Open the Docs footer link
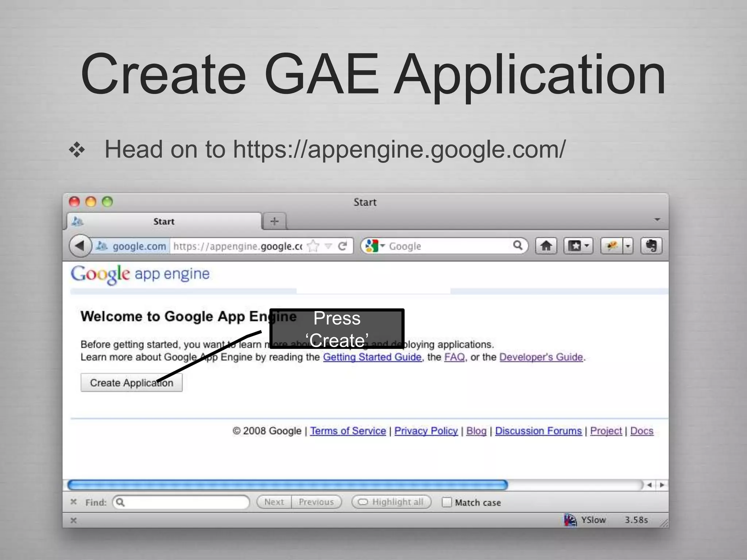This screenshot has width=747, height=560. click(642, 431)
